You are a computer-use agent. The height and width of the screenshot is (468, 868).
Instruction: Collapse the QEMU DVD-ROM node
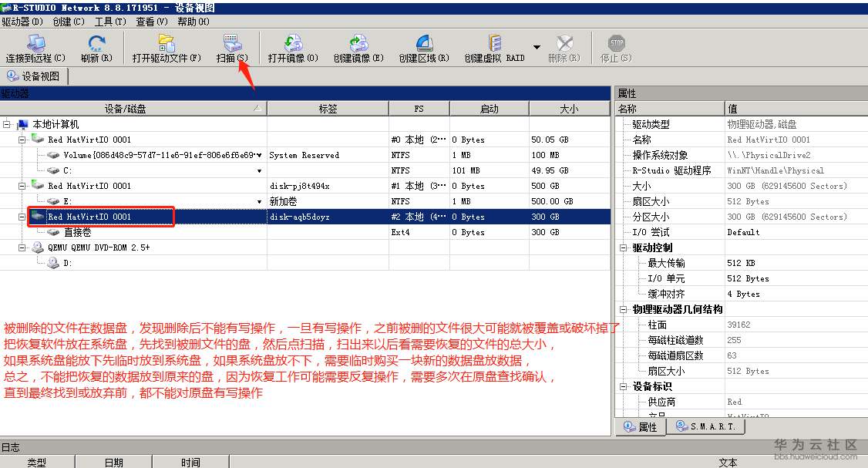(x=22, y=247)
